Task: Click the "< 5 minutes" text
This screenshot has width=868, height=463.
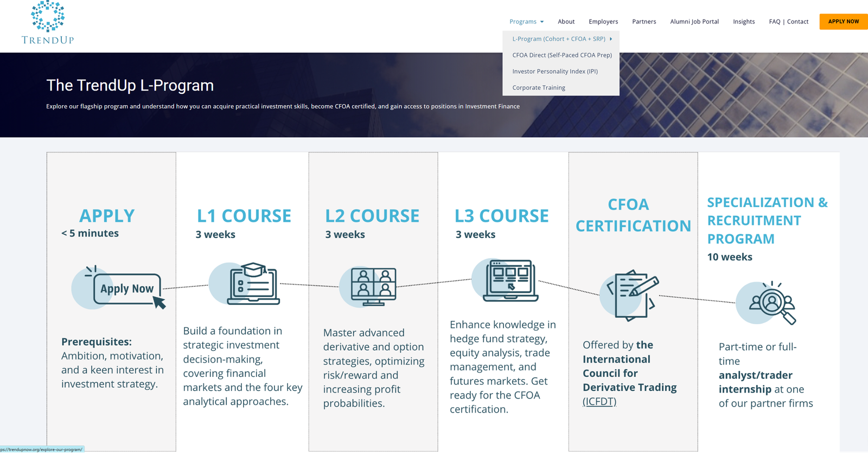Action: click(90, 233)
